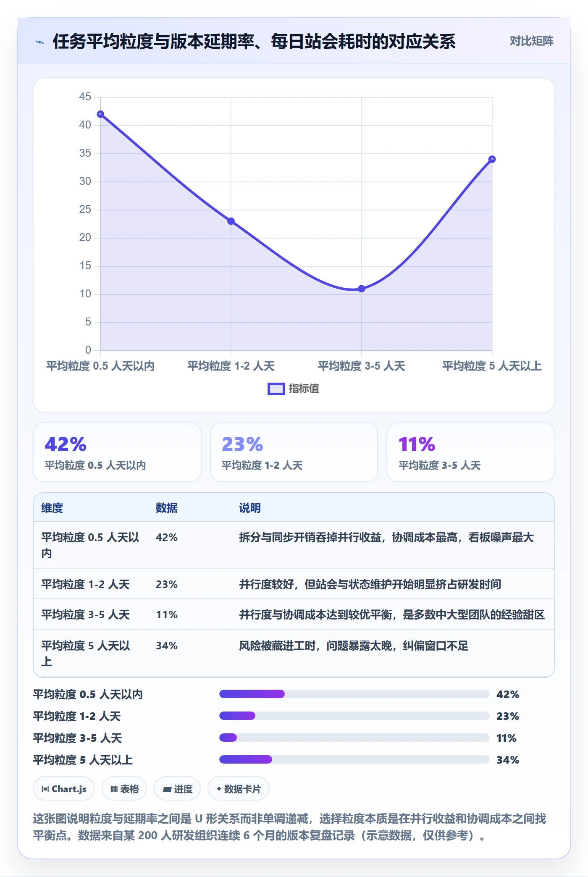Open the 42% data card
This screenshot has width=588, height=877.
(117, 452)
